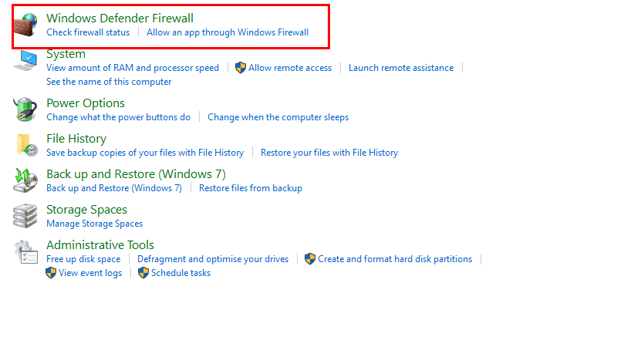644x340 pixels.
Task: Click the Storage Spaces drives icon
Action: pyautogui.click(x=26, y=216)
